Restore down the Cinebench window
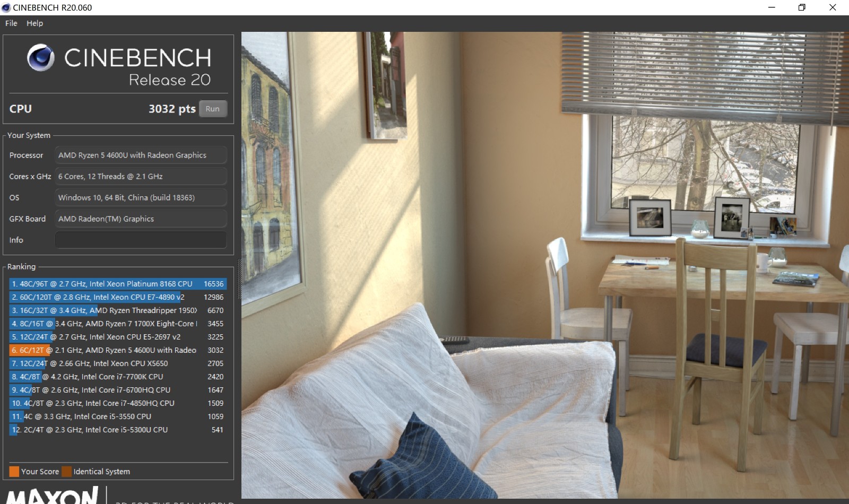 click(802, 7)
